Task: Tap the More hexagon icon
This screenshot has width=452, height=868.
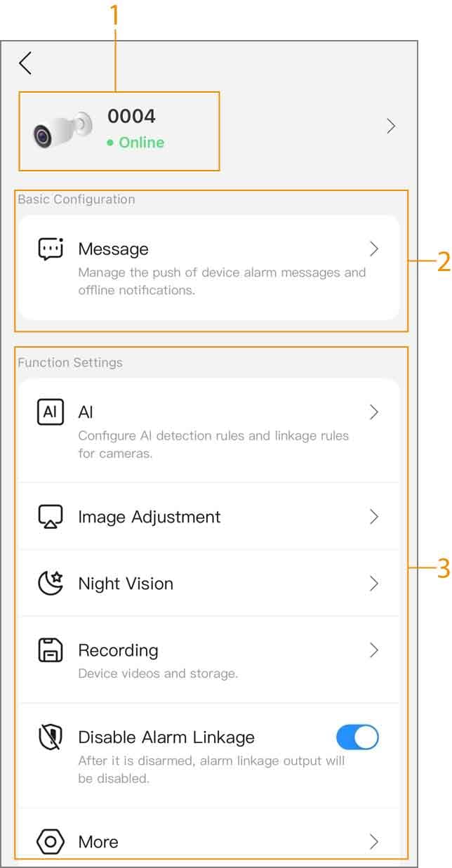Action: 50,842
